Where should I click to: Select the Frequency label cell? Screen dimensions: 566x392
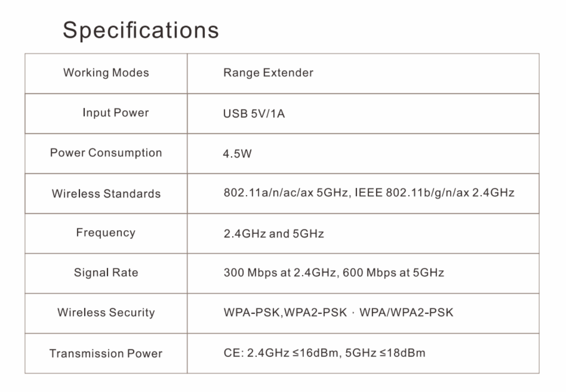tap(106, 233)
